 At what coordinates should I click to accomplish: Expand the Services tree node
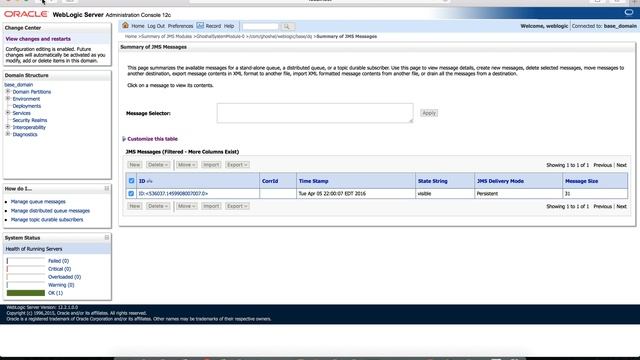tap(8, 113)
